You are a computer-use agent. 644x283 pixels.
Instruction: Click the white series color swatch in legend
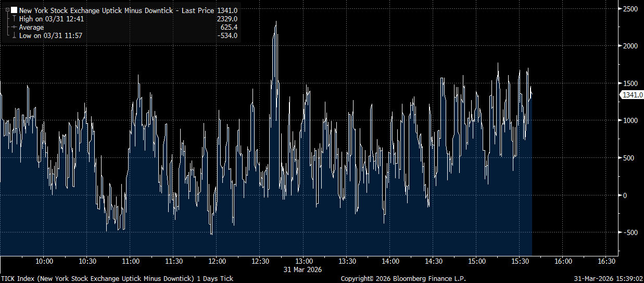(14, 10)
